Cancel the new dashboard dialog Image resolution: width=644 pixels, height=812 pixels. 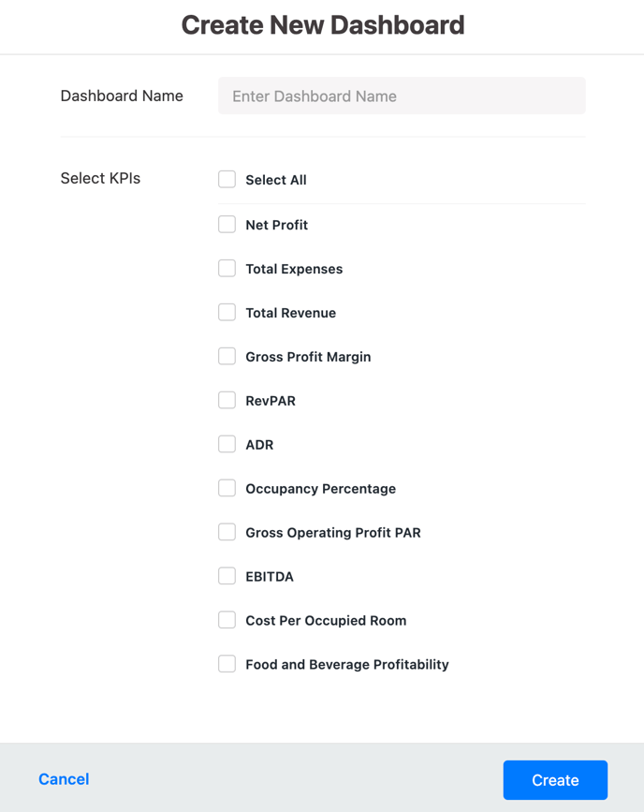64,779
